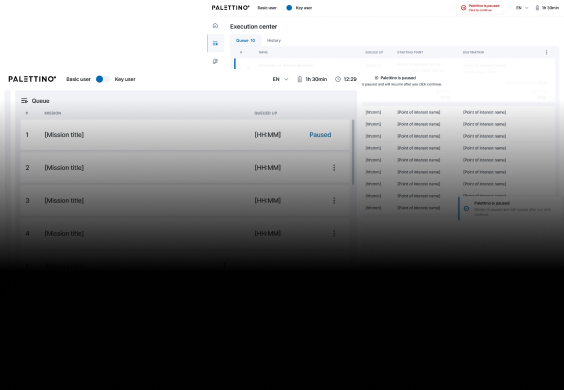Open the three-dot menu for mission 4
Screen dimensions: 564x390
(334, 233)
